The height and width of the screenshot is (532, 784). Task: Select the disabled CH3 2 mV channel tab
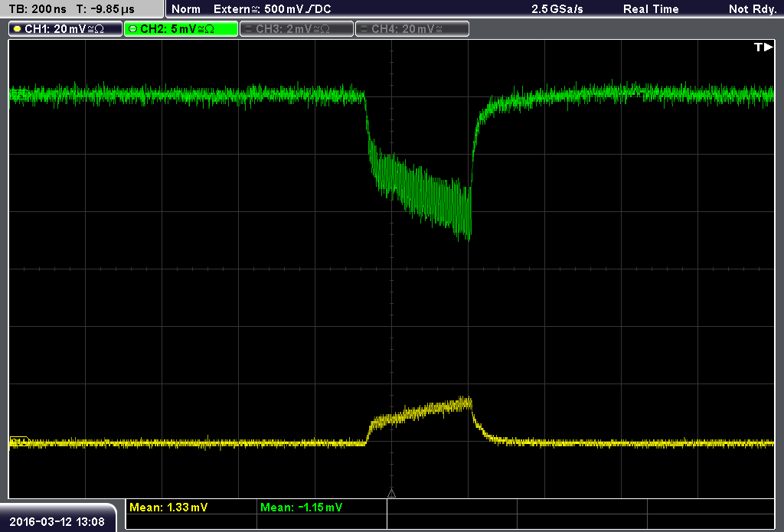point(296,29)
